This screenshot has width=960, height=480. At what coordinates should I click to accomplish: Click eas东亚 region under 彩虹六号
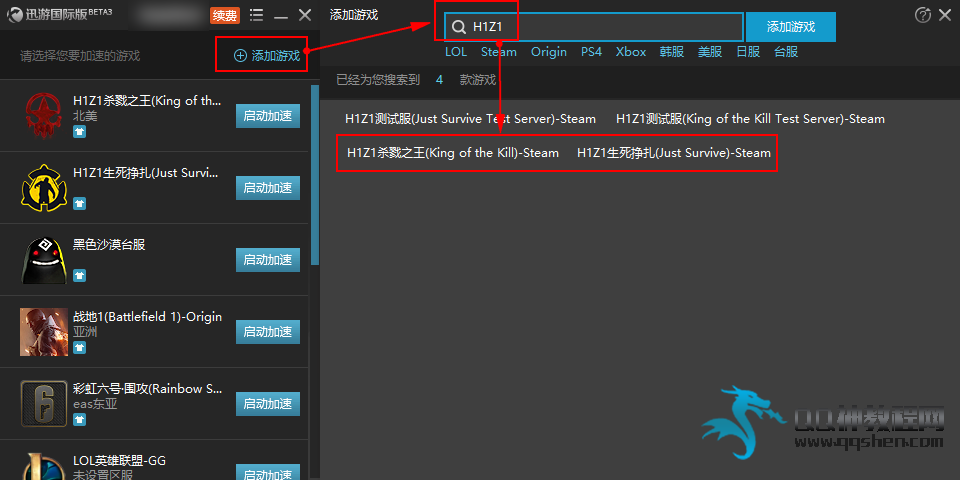click(95, 404)
